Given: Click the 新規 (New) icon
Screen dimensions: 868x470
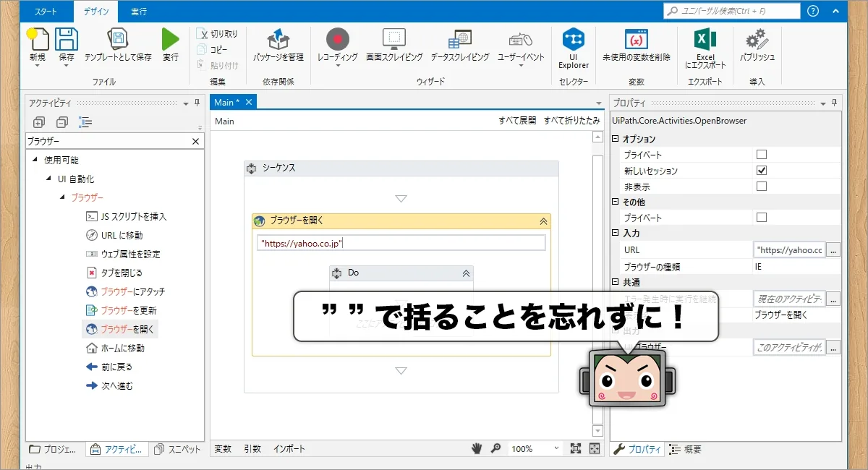Looking at the screenshot, I should (38, 39).
